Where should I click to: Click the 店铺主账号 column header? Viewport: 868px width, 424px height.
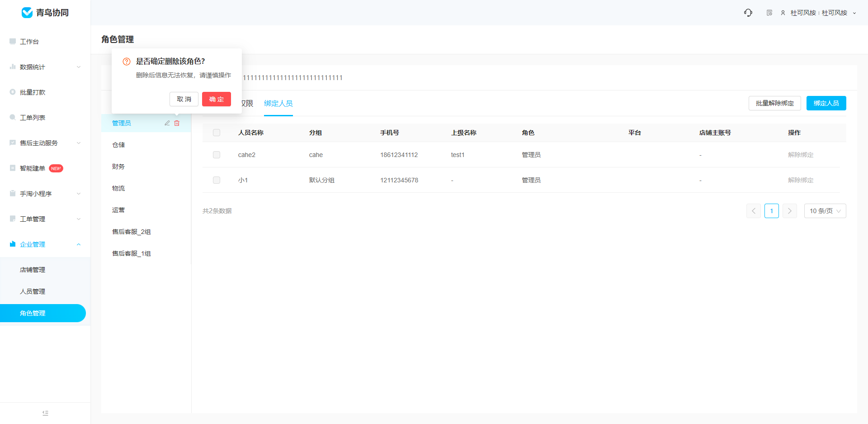coord(715,133)
